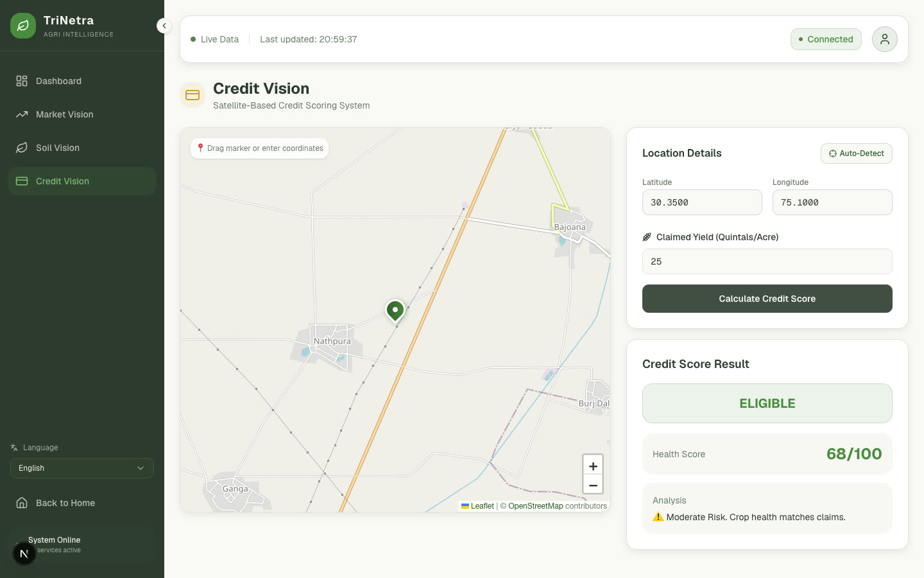Click the green map location marker
The image size is (924, 578).
395,311
